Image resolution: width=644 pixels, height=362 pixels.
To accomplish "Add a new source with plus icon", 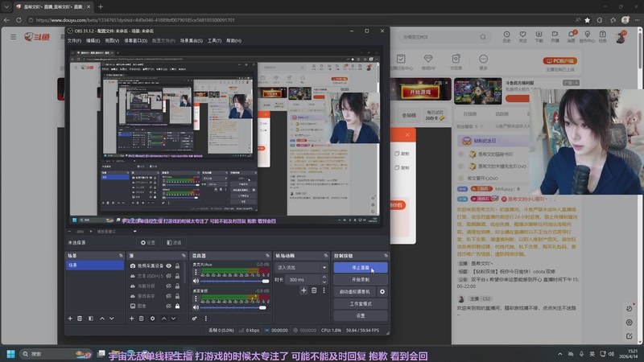I will (131, 319).
